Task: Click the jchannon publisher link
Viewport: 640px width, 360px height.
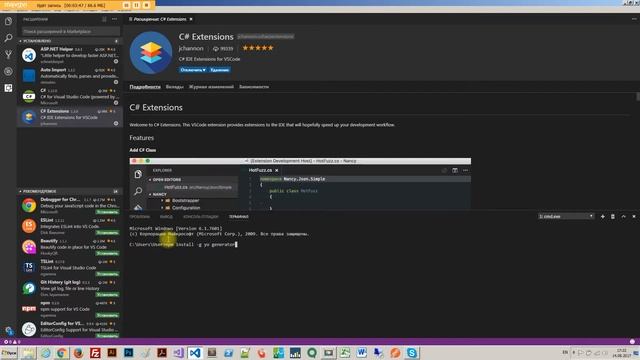Action: (191, 48)
